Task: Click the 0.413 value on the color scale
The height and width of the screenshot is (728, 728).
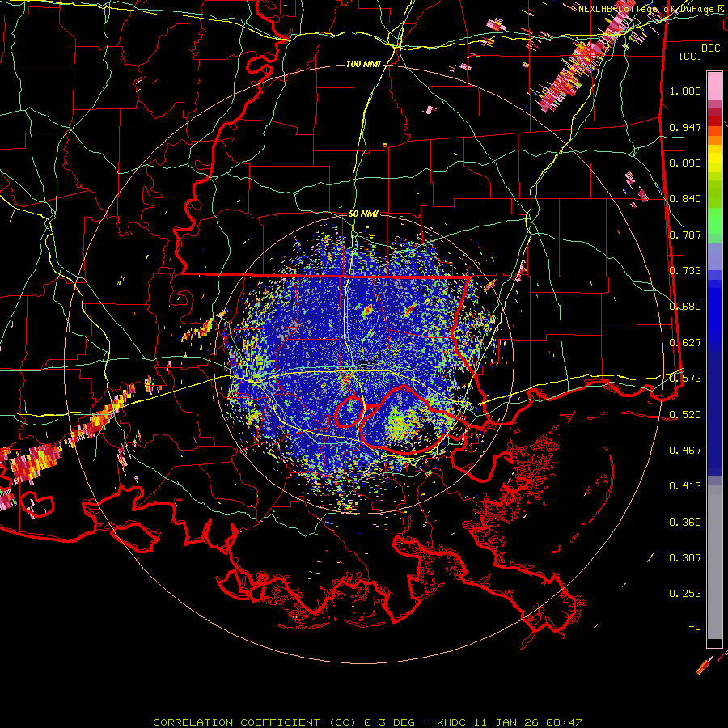Action: pyautogui.click(x=685, y=486)
